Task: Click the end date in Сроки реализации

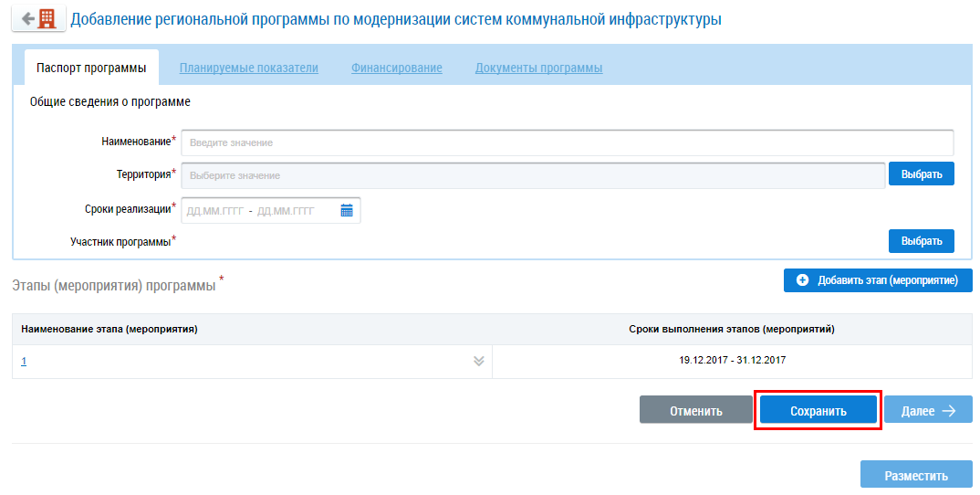Action: click(x=286, y=211)
